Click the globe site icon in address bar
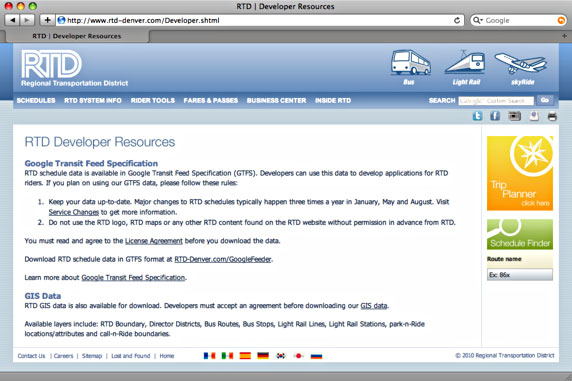 61,20
